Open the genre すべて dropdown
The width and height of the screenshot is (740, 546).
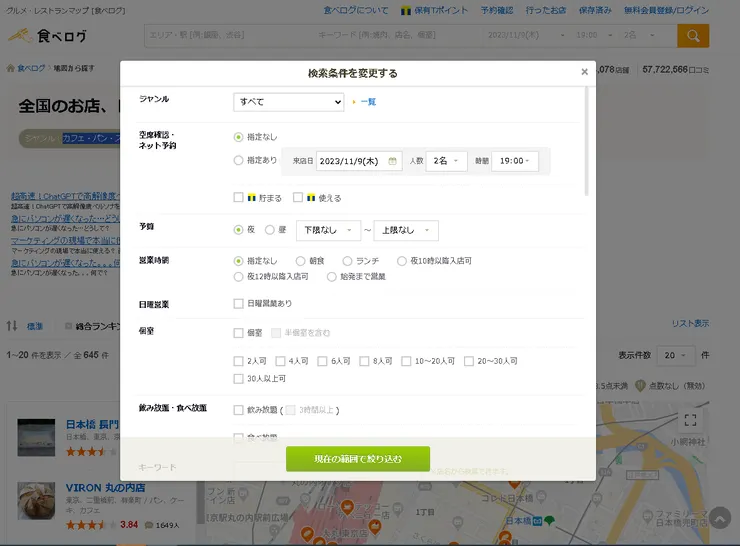[288, 102]
